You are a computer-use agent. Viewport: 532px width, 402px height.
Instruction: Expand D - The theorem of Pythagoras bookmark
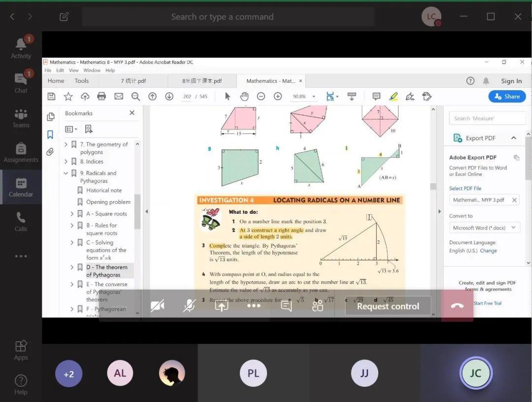pos(72,268)
